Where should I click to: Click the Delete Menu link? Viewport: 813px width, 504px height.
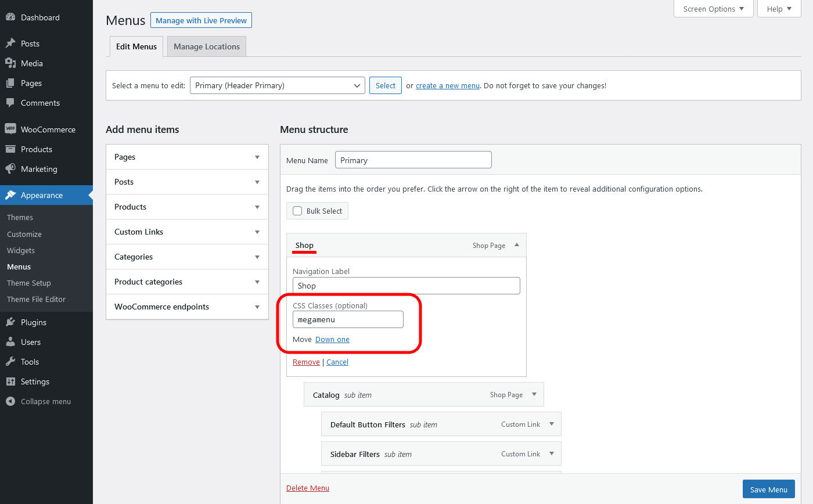[308, 488]
